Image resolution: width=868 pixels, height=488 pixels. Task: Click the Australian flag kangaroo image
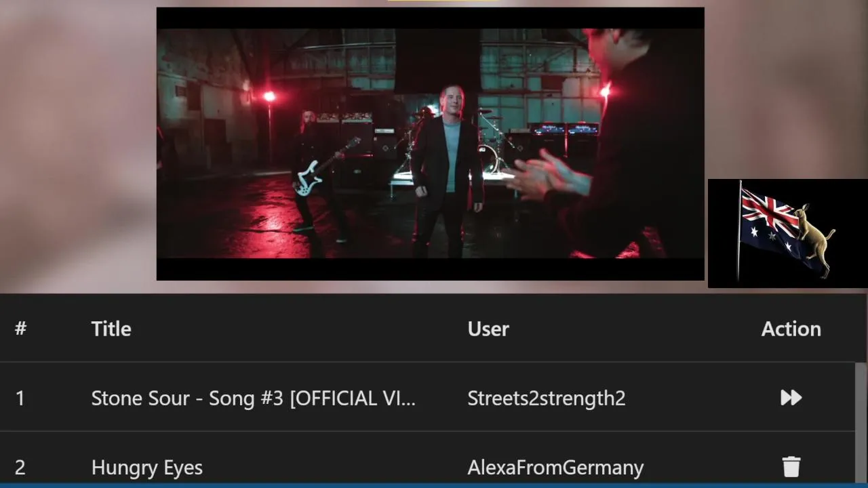coord(787,233)
